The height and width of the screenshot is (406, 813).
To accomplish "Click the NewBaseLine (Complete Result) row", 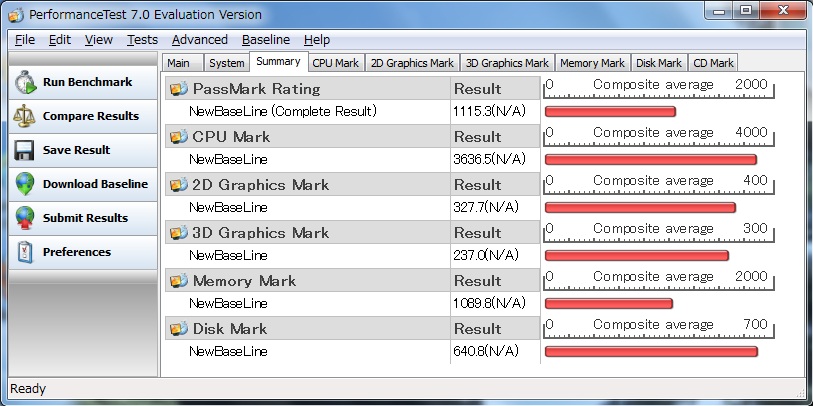I will 283,111.
